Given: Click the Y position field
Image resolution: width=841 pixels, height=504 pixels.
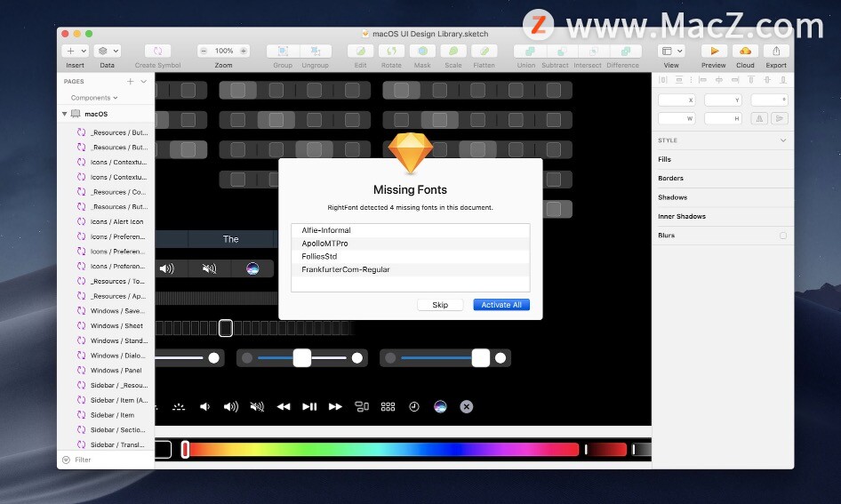Looking at the screenshot, I should [x=723, y=100].
